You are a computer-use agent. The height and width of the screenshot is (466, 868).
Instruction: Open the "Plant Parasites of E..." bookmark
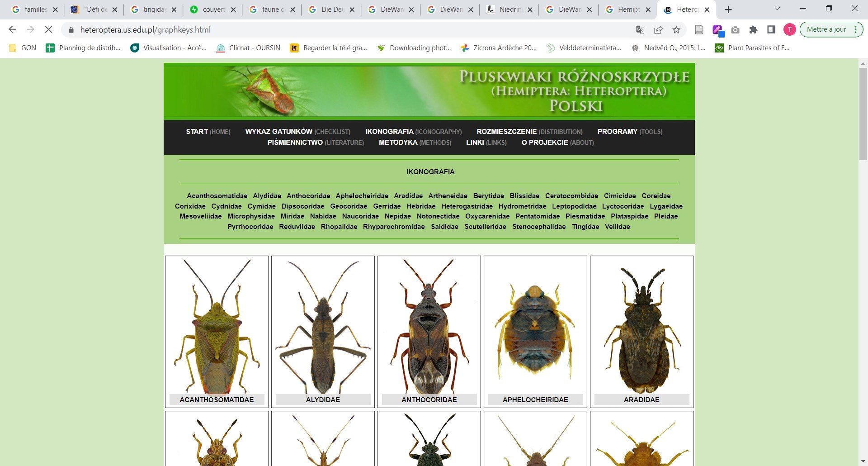tap(753, 48)
